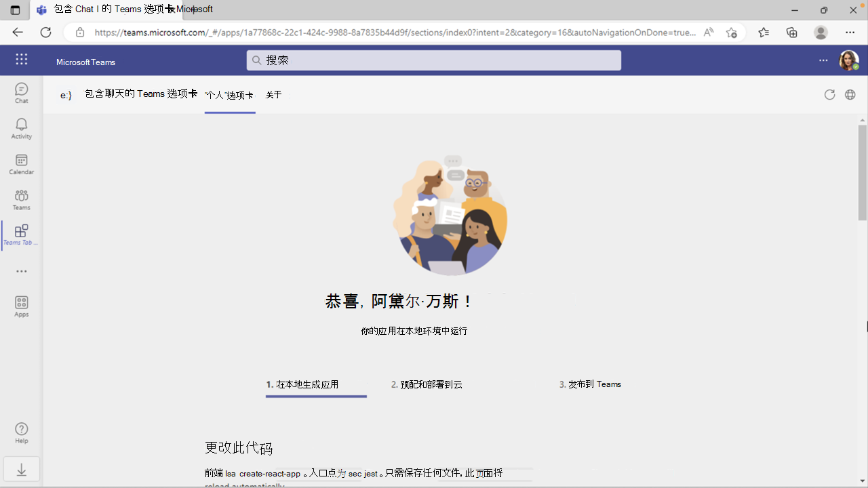Go back in the browser
Viewport: 868px width, 488px height.
(18, 33)
